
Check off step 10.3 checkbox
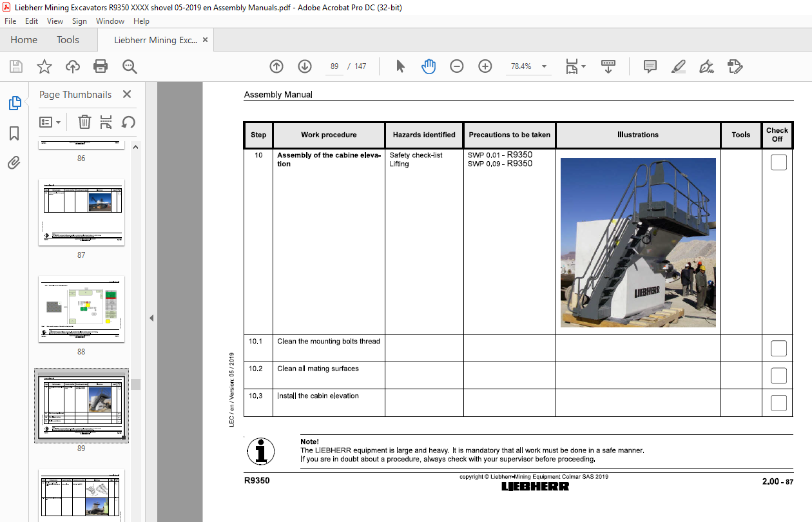tap(778, 403)
